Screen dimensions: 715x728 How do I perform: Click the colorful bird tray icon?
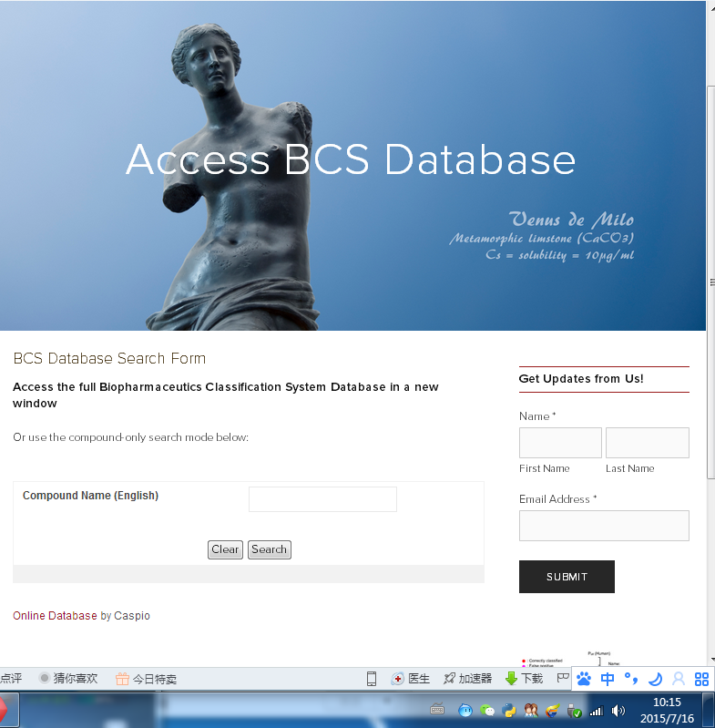click(553, 710)
